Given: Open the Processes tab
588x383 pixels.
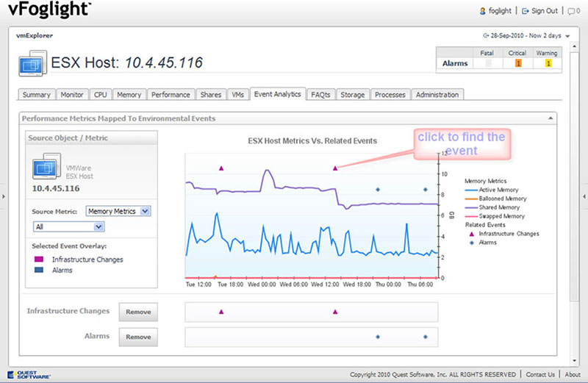Looking at the screenshot, I should click(390, 95).
